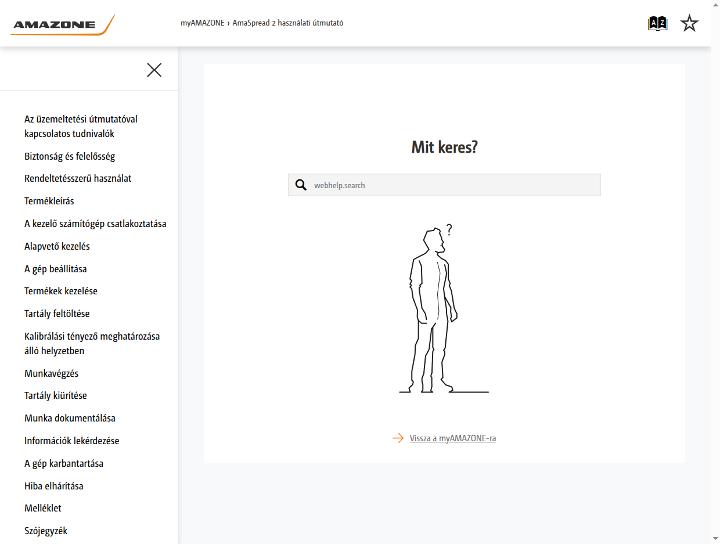The height and width of the screenshot is (544, 720).
Task: Go to Alapvető kezelés section
Action: click(57, 246)
